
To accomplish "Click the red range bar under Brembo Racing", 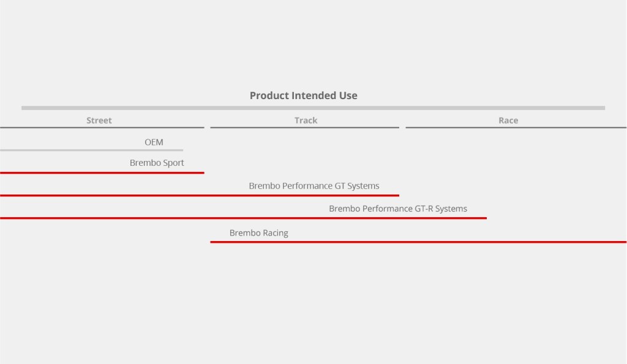I will (418, 242).
